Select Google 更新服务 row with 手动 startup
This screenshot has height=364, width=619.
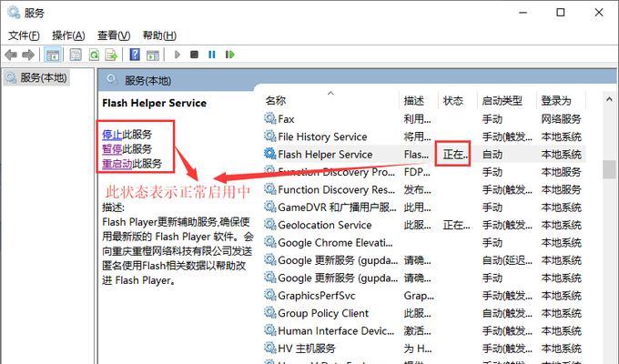click(x=424, y=278)
